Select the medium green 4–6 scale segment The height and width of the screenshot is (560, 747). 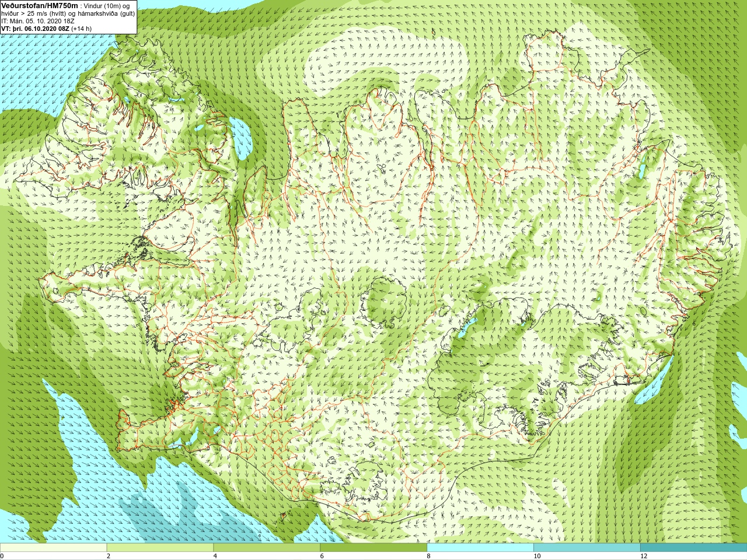tap(267, 548)
